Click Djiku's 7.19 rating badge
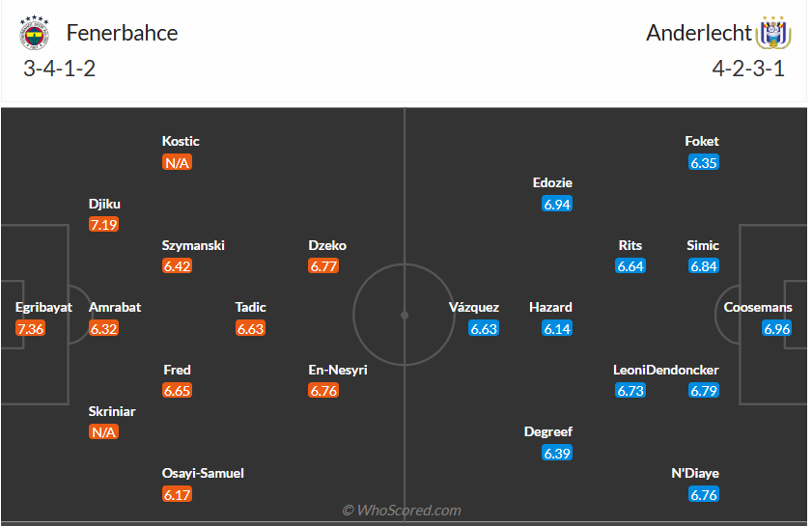The image size is (812, 526). point(104,225)
